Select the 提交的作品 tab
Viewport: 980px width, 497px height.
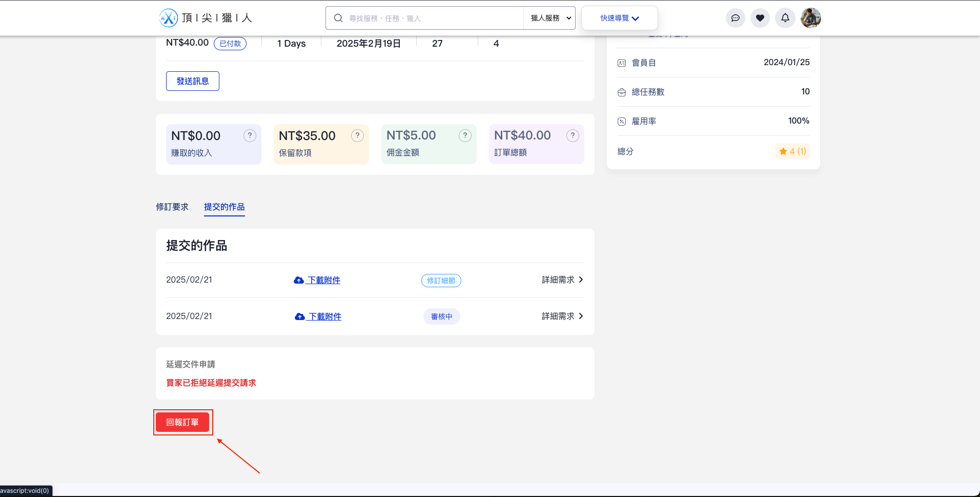coord(224,207)
